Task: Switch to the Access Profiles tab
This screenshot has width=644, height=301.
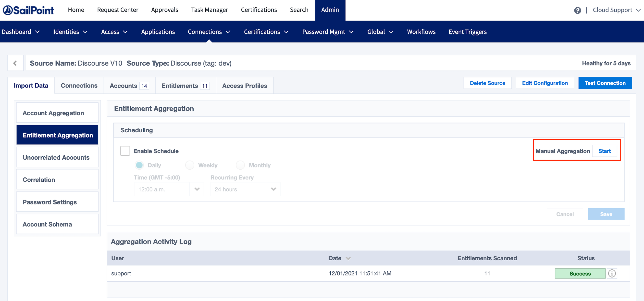Action: (x=244, y=86)
